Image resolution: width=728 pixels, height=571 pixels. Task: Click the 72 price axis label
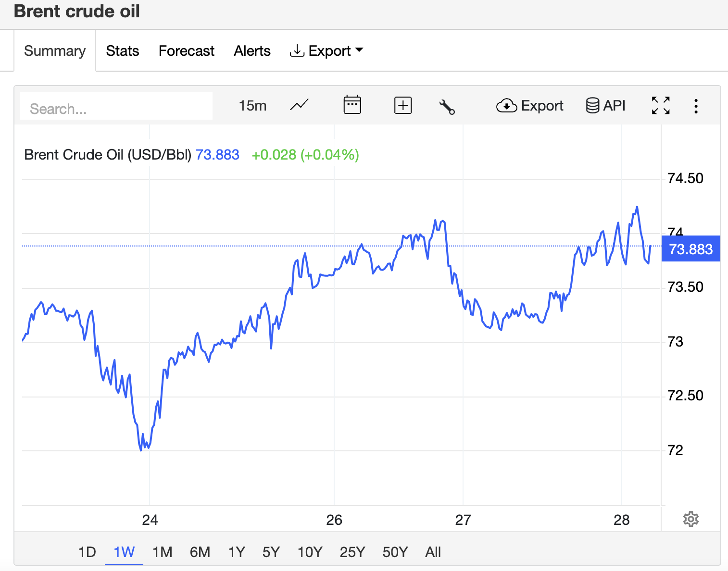(675, 450)
